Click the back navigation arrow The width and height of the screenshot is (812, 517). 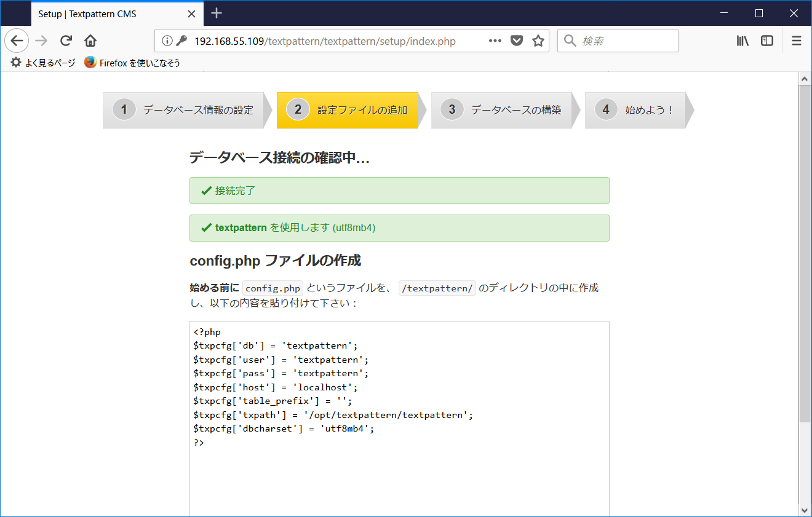(17, 41)
